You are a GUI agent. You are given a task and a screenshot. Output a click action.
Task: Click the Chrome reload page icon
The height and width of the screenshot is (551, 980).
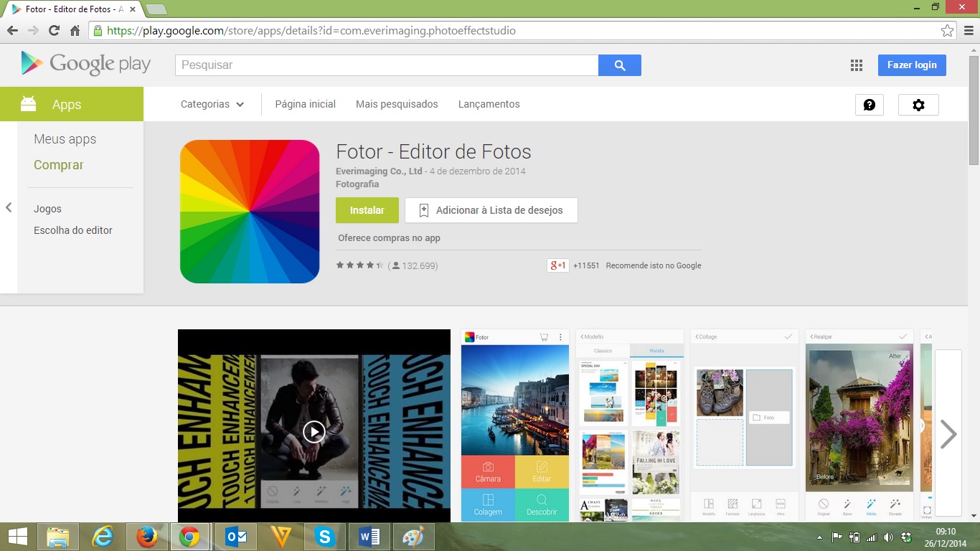click(54, 31)
